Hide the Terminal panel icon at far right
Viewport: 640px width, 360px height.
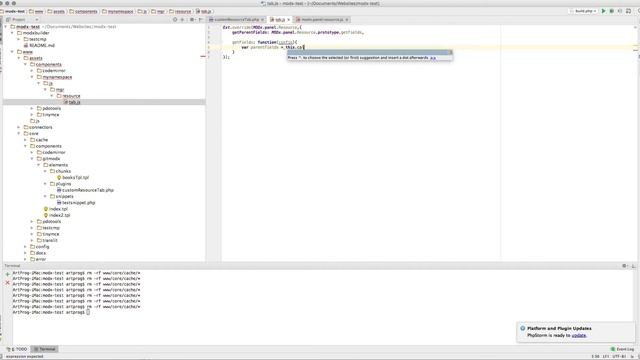633,266
